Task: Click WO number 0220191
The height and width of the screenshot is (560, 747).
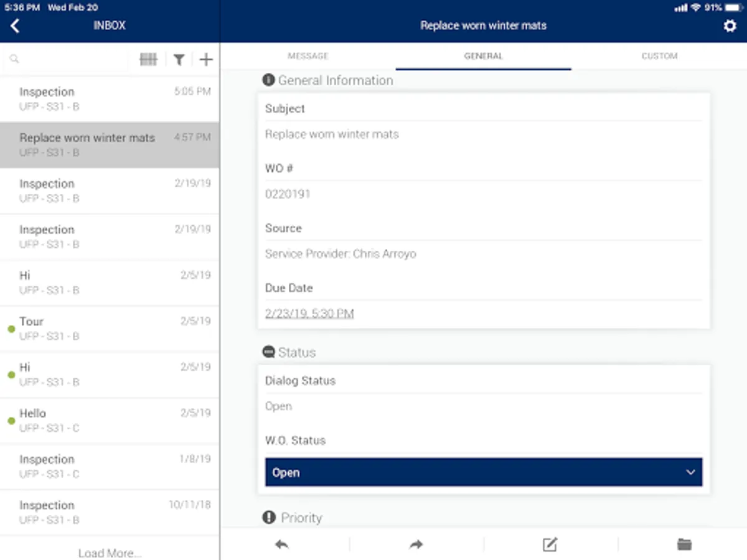Action: (288, 194)
